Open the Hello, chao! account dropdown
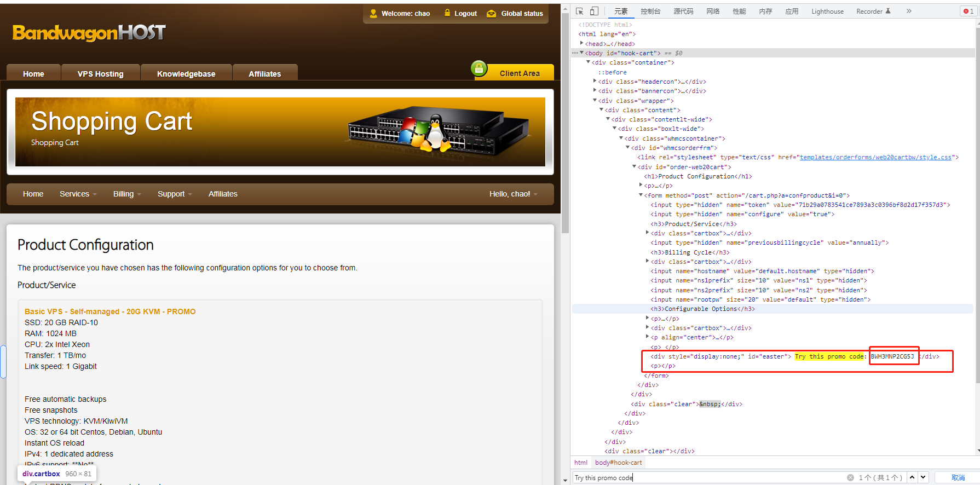 513,194
